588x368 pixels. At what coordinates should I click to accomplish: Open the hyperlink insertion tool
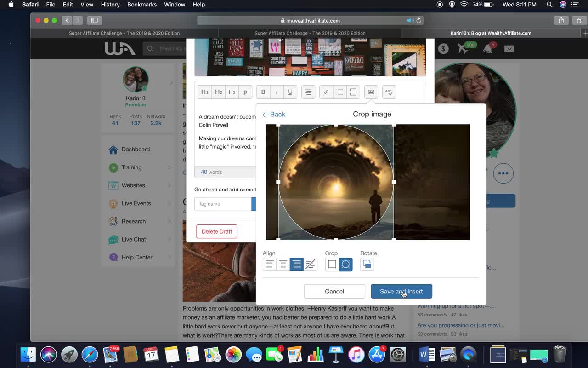coord(326,92)
